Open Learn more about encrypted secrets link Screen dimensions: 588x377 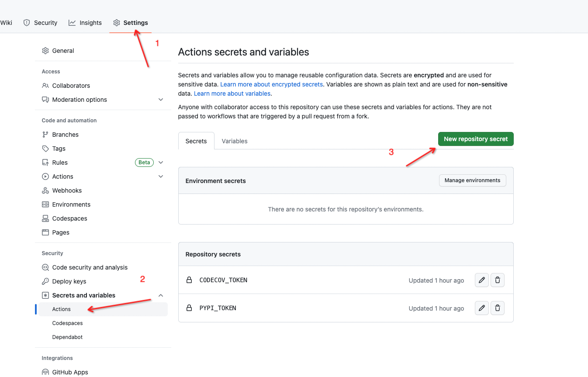click(x=271, y=84)
